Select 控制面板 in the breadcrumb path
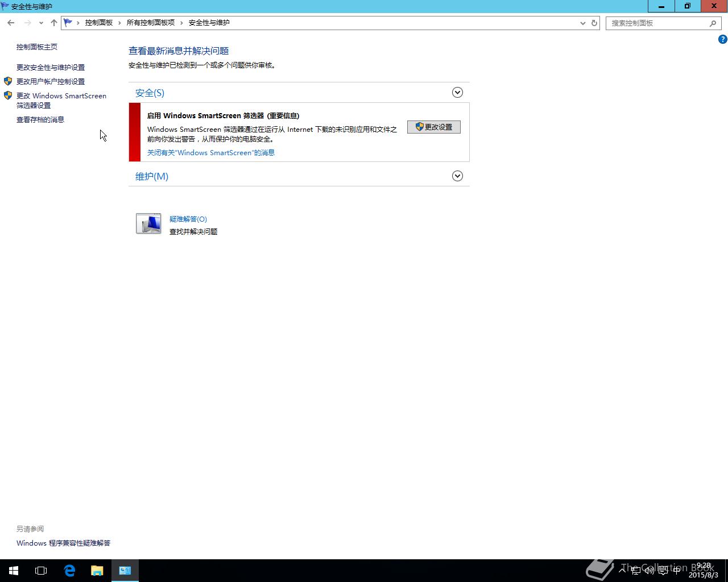 point(99,23)
